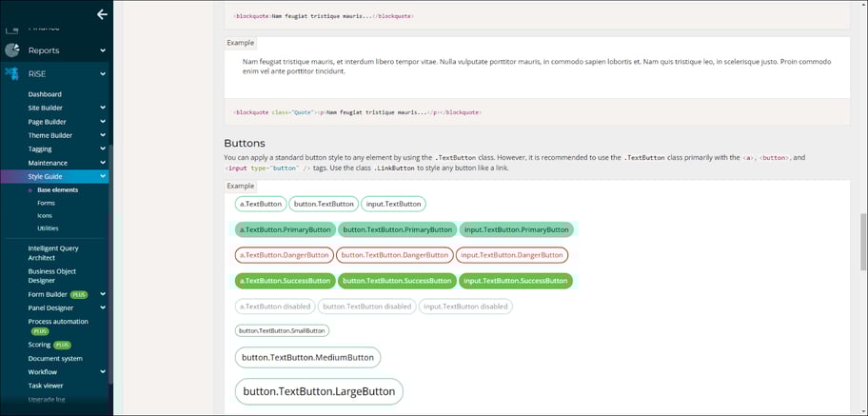Open Site Builder in navigation
868x416 pixels.
[46, 108]
